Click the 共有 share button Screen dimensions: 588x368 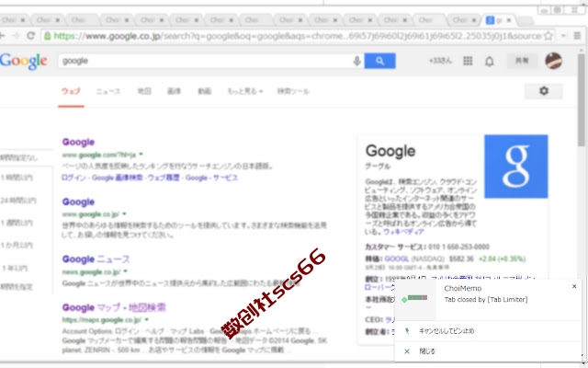(x=522, y=61)
